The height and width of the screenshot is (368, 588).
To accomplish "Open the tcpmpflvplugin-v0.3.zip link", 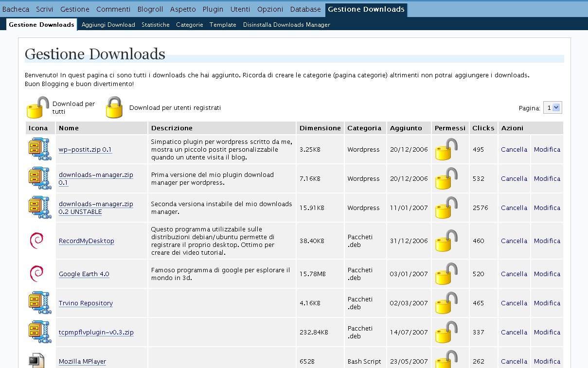I will click(96, 333).
